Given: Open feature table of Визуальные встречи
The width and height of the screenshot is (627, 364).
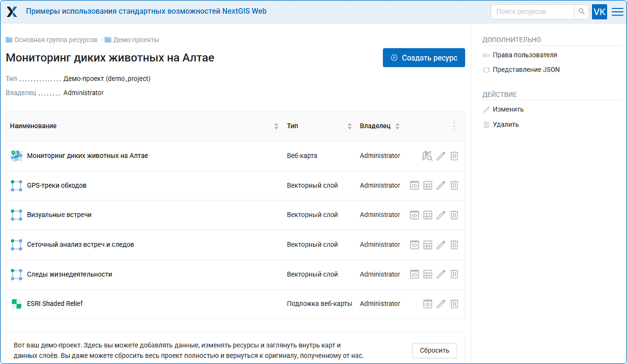Looking at the screenshot, I should coord(427,215).
